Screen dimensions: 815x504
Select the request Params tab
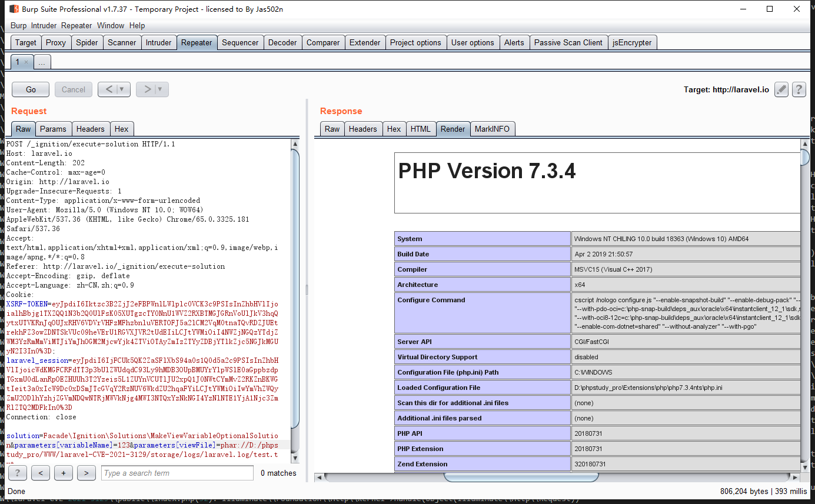click(x=54, y=129)
